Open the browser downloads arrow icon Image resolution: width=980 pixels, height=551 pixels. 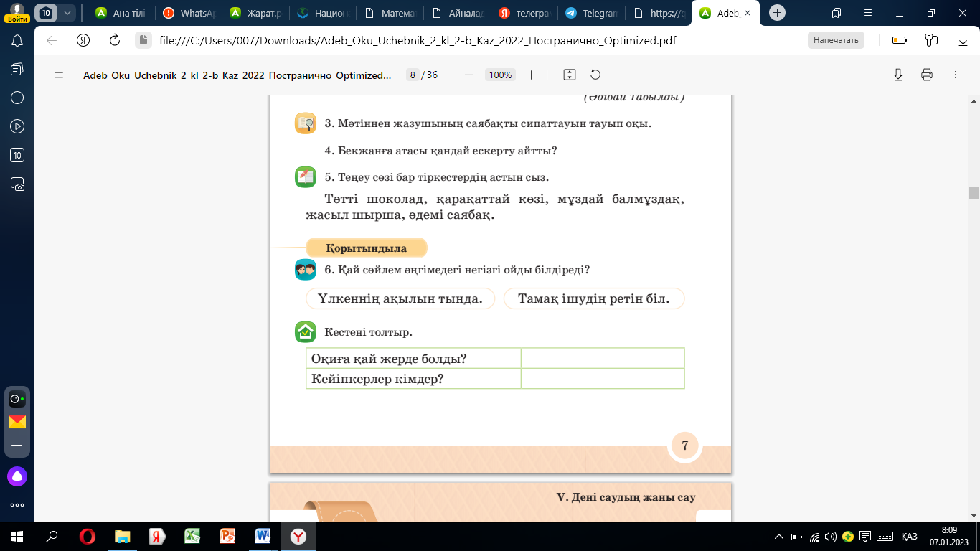[x=963, y=40]
